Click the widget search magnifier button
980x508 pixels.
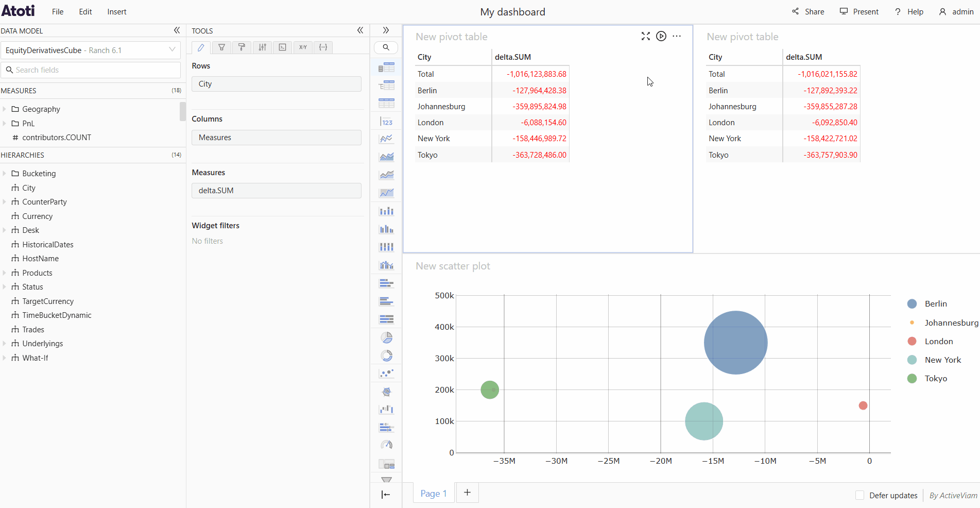tap(386, 47)
